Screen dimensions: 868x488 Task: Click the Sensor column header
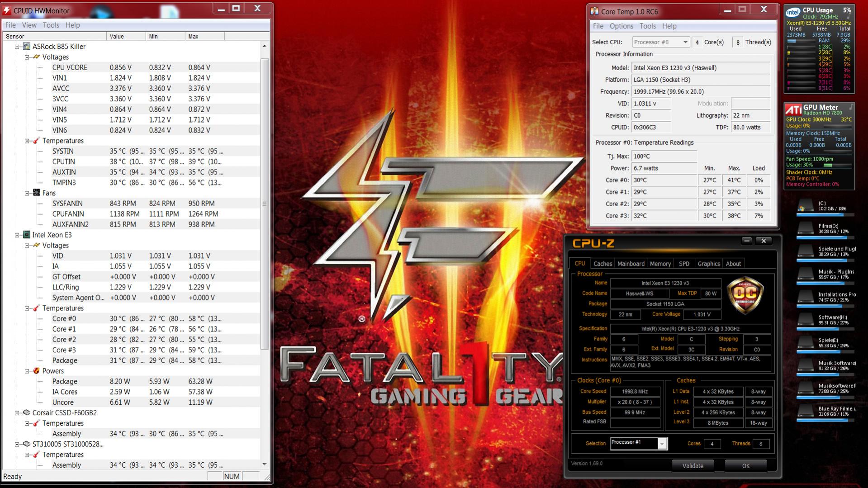coord(55,36)
